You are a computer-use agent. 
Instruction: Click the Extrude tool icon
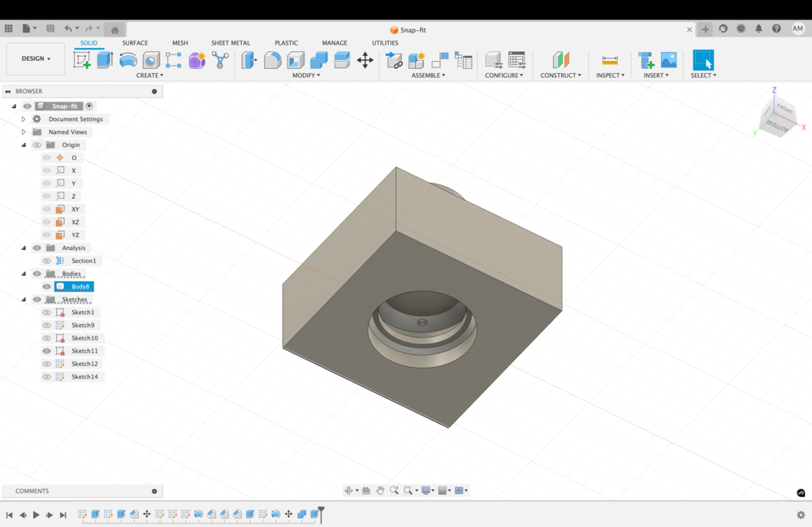[105, 60]
